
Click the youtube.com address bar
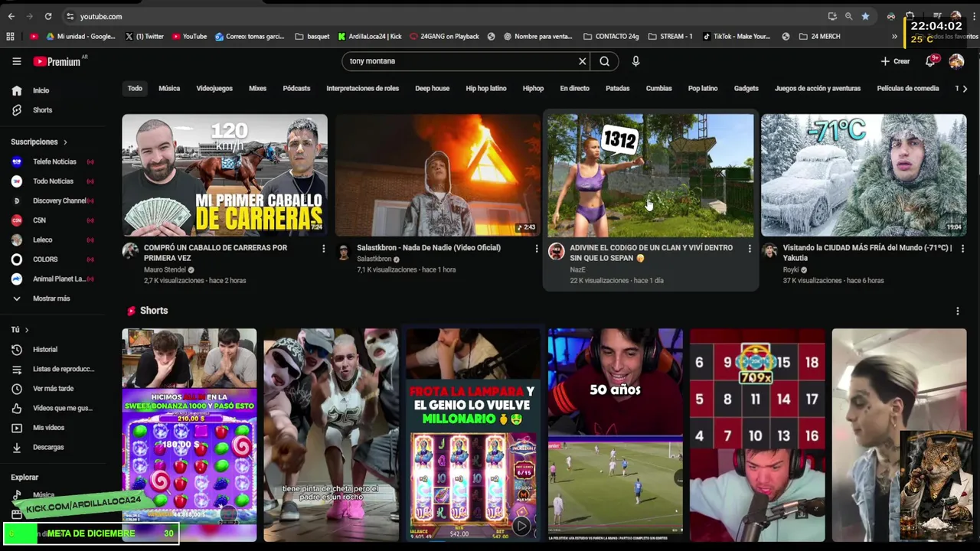click(x=444, y=16)
